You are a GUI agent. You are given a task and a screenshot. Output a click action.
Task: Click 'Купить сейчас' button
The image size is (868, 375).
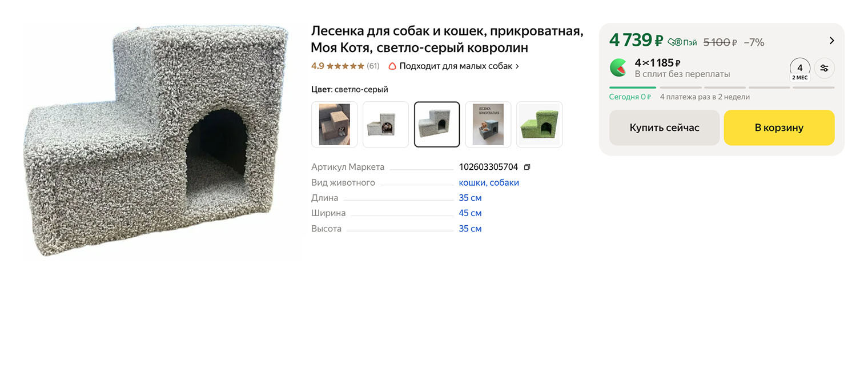pyautogui.click(x=664, y=127)
